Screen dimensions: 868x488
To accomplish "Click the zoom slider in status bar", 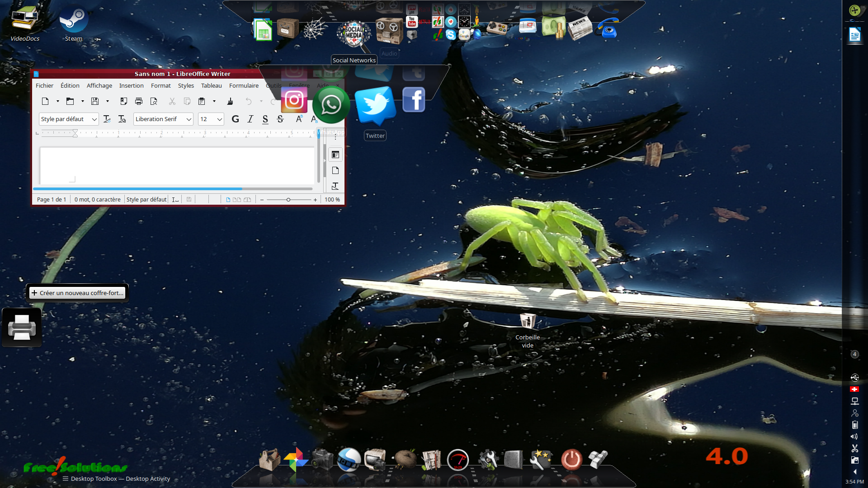I will [288, 200].
